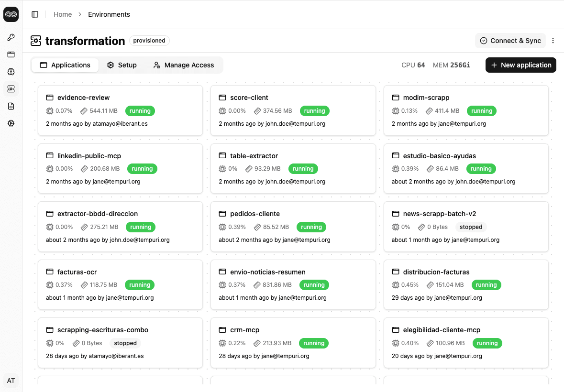Toggle stopped status on news-scrapp-batch-v2
The image size is (564, 392).
471,227
